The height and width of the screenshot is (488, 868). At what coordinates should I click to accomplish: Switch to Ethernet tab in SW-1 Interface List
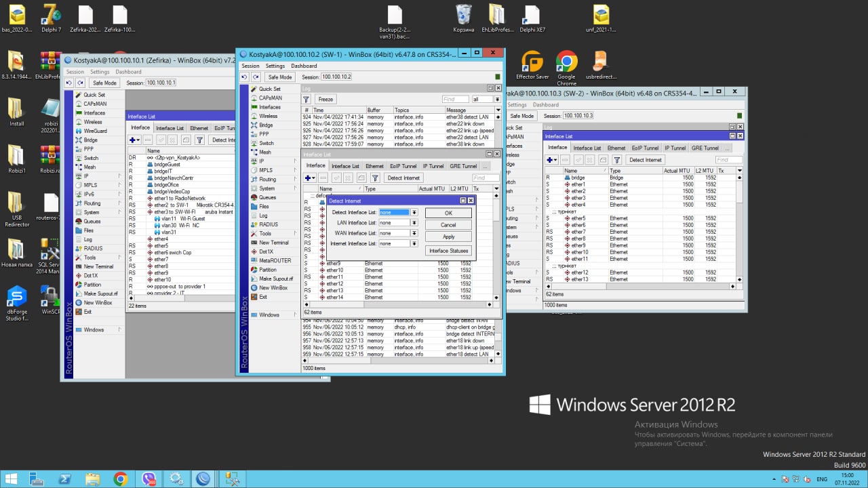[x=374, y=166]
